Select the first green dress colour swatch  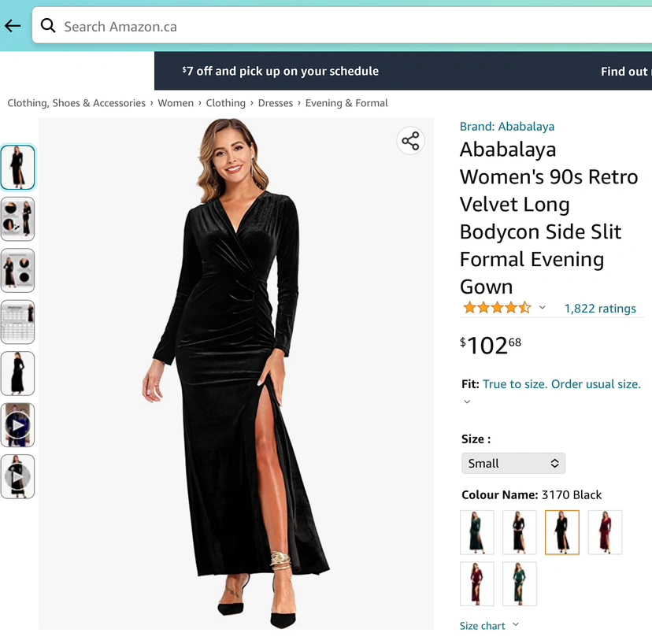[477, 532]
